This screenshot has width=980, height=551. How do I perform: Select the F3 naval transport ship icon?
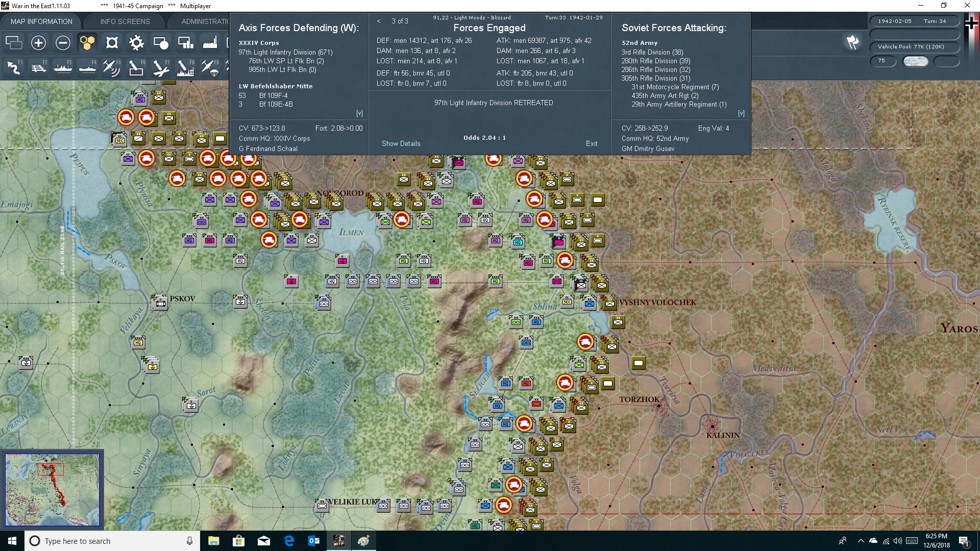[63, 67]
